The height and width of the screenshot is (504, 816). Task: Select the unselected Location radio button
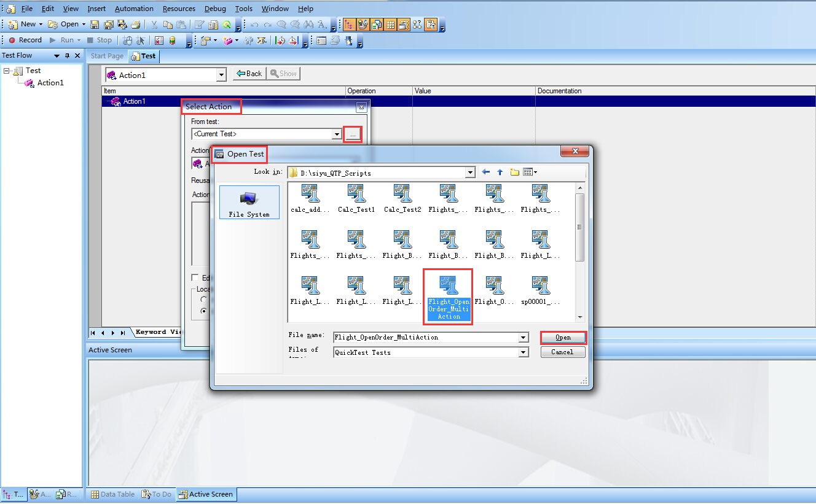click(204, 299)
